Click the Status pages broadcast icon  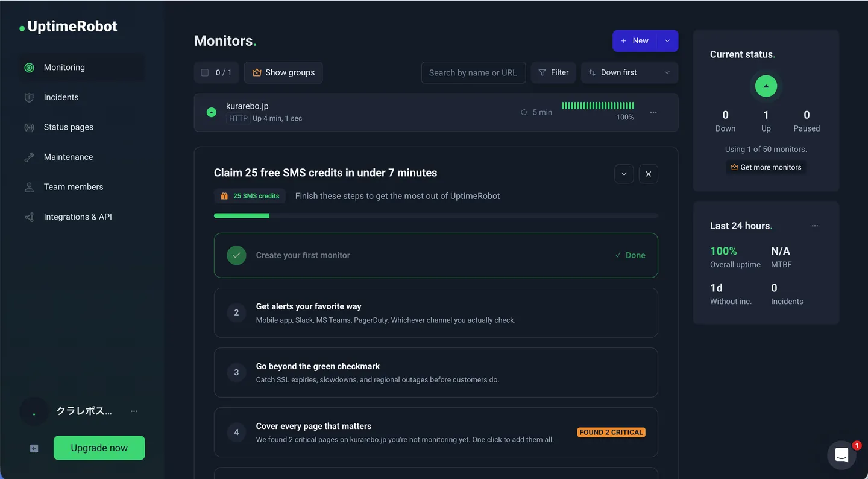(29, 127)
